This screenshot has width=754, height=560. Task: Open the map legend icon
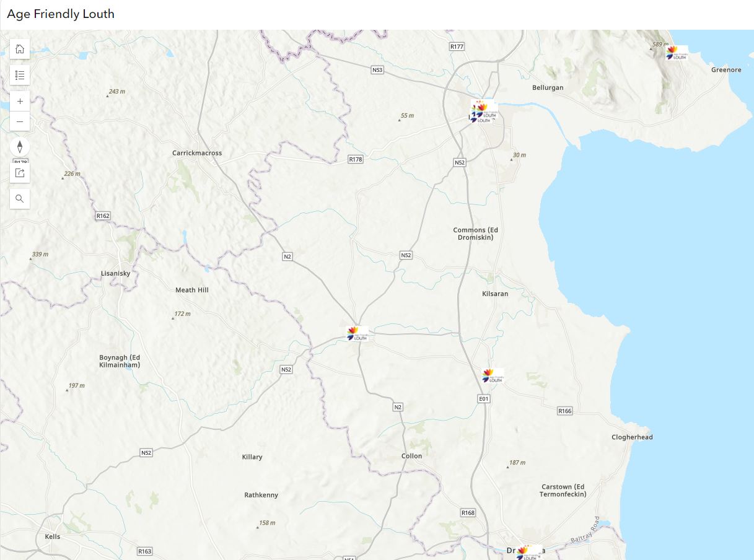click(x=20, y=75)
